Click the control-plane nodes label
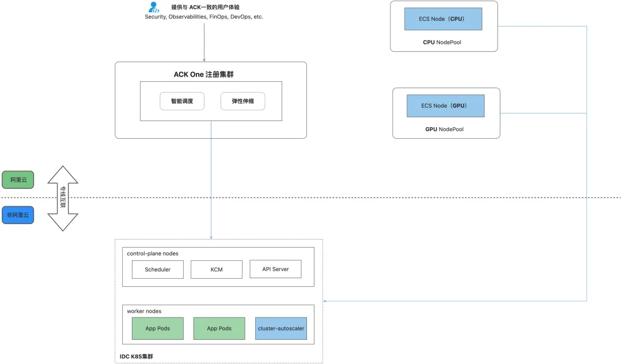This screenshot has width=622, height=364. pyautogui.click(x=152, y=254)
